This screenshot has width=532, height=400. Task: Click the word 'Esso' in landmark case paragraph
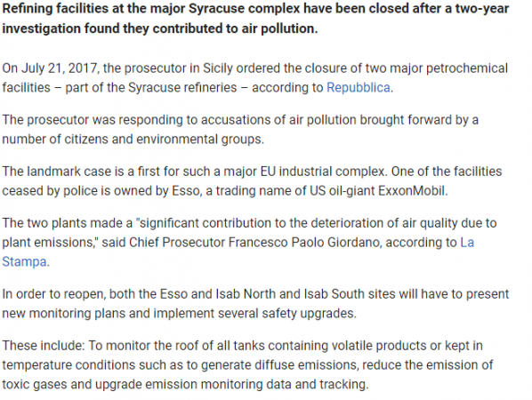click(x=186, y=191)
